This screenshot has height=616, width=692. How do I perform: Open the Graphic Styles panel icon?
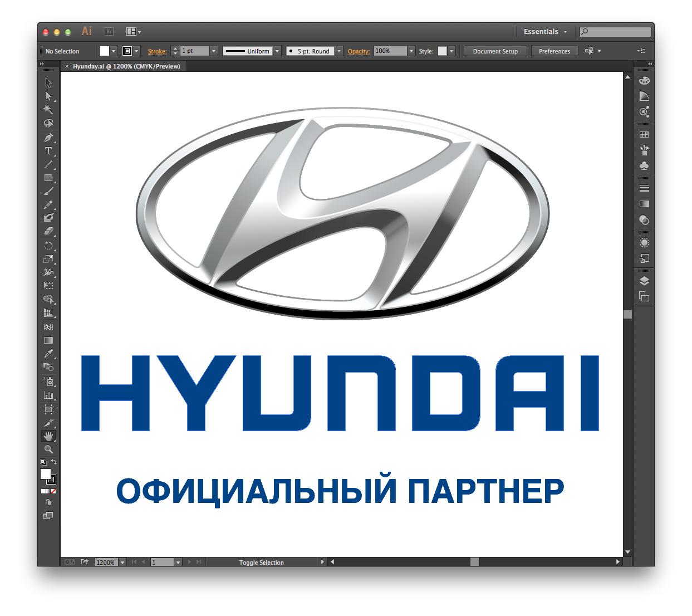[644, 258]
